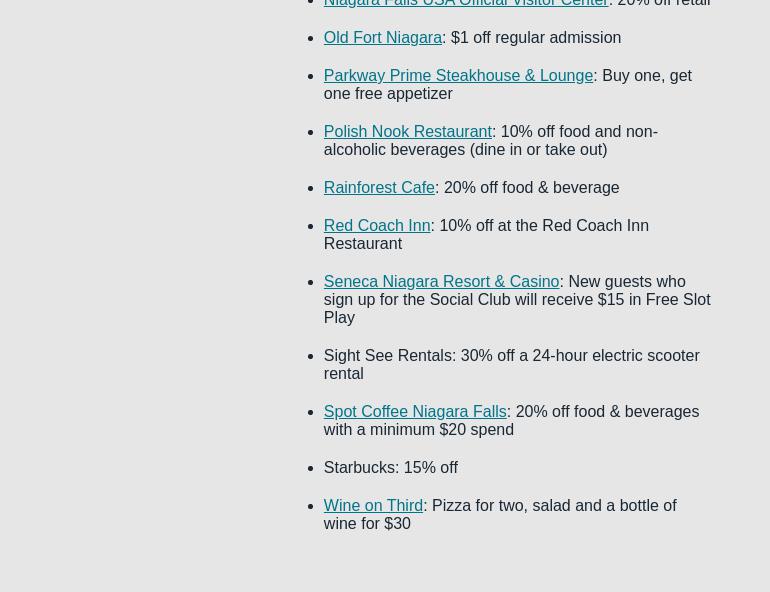Follow the Red Coach Inn link
The height and width of the screenshot is (592, 770).
coord(376,226)
